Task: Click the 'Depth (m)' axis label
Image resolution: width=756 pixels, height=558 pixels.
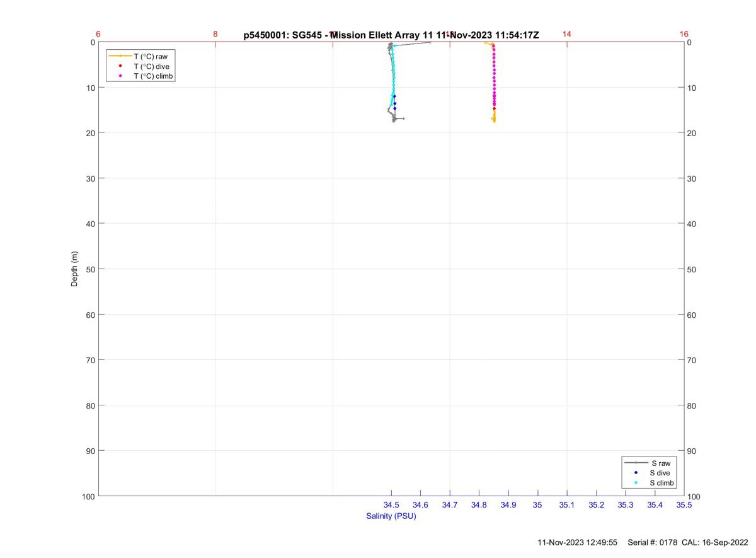Action: pos(74,269)
